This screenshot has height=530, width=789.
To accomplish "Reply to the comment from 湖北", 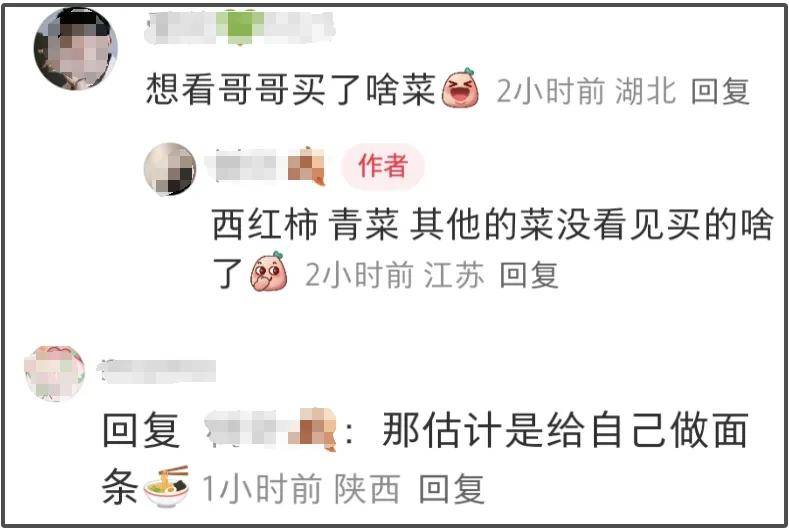I will pos(720,92).
